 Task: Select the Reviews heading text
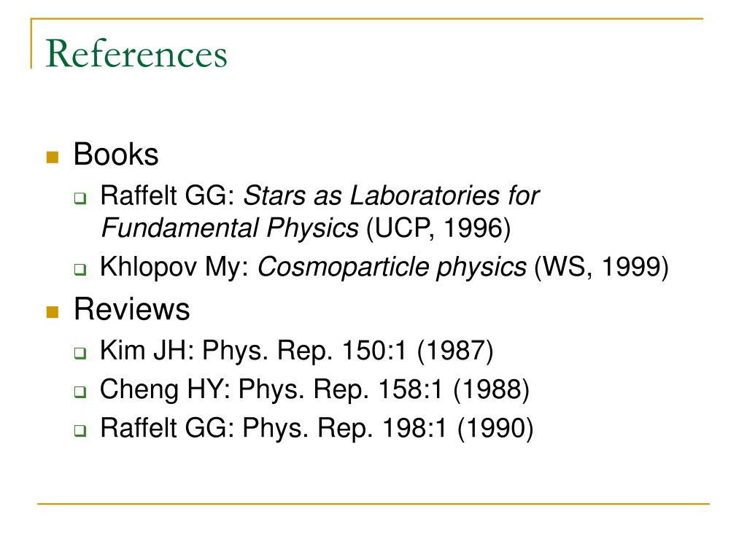131,309
